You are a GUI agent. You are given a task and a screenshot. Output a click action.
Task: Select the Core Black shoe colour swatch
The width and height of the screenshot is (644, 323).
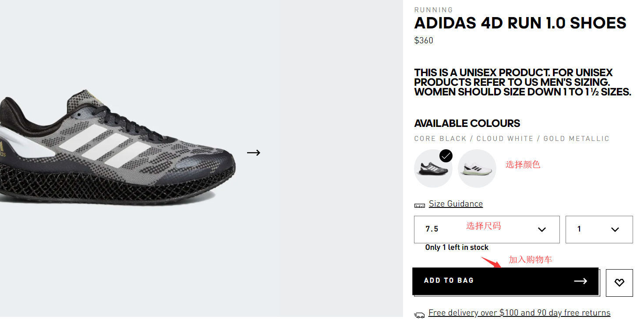432,169
